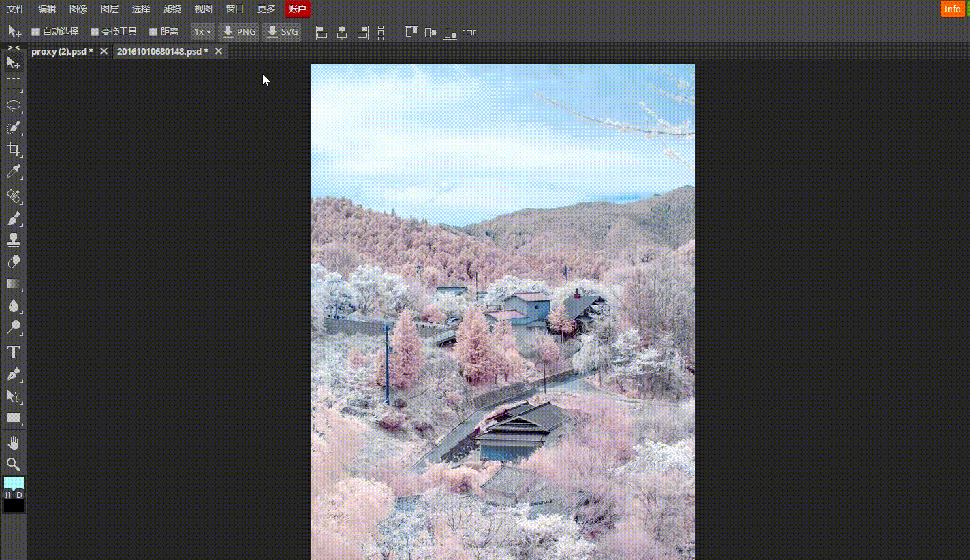
Task: Expand the toolbar collapse arrows
Action: 14,47
